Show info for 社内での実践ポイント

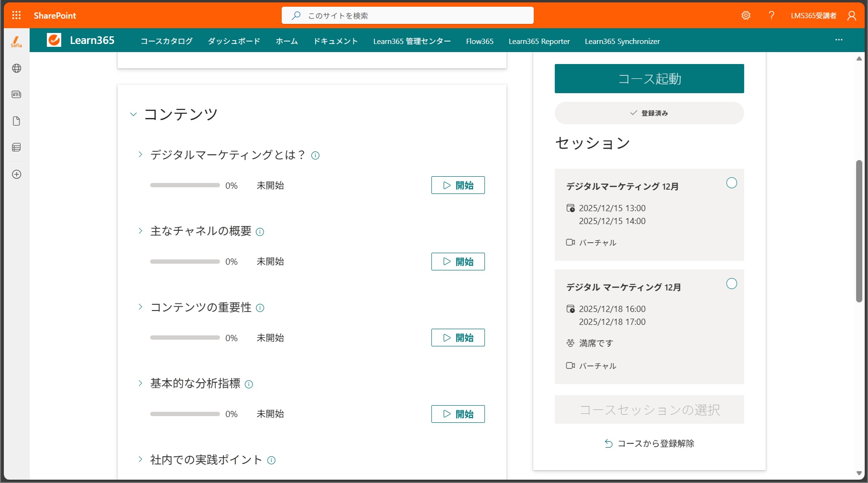tap(271, 460)
